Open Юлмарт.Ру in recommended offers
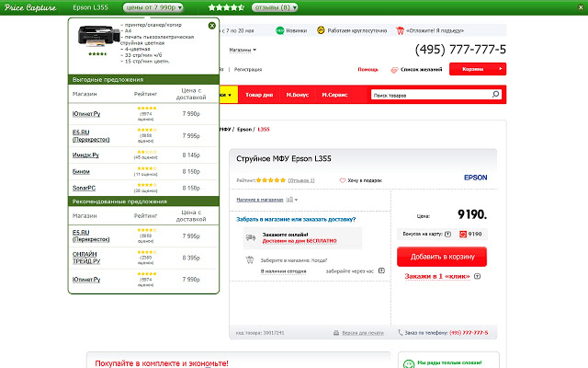 click(x=86, y=280)
